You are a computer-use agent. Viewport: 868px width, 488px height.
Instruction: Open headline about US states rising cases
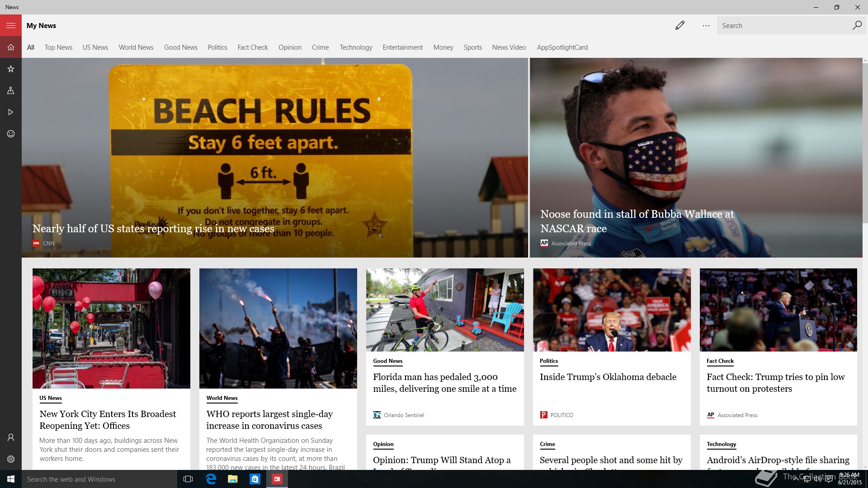click(x=153, y=229)
